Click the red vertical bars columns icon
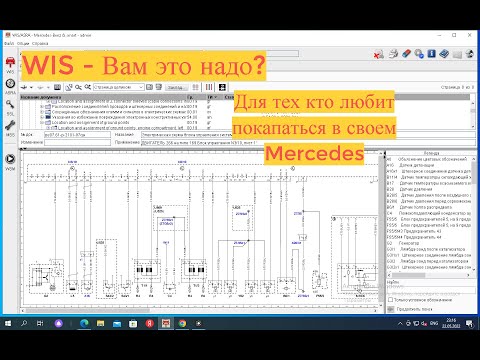480x360 pixels. (x=209, y=87)
